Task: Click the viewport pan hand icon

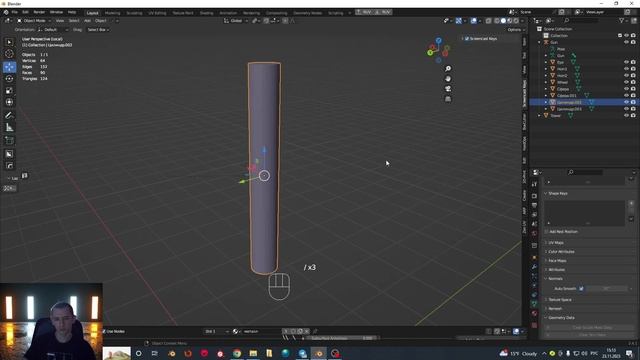Action: pyautogui.click(x=448, y=79)
